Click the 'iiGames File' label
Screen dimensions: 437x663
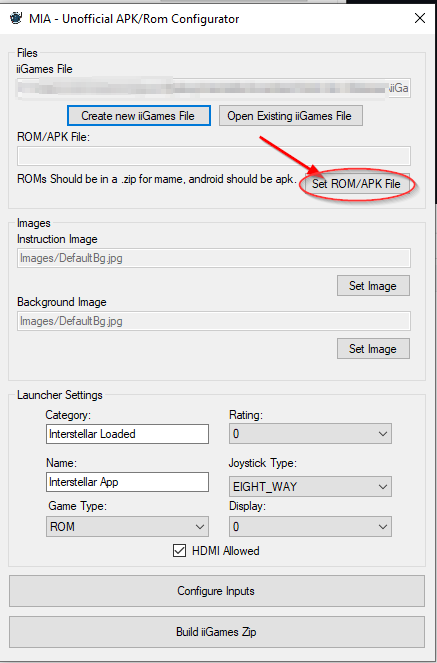coord(44,69)
